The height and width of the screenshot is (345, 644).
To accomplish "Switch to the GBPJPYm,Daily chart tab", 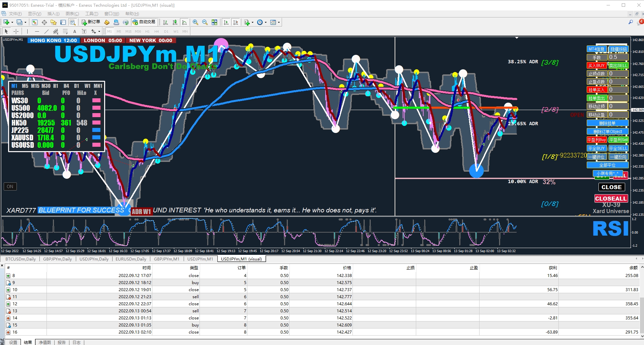I will point(57,259).
